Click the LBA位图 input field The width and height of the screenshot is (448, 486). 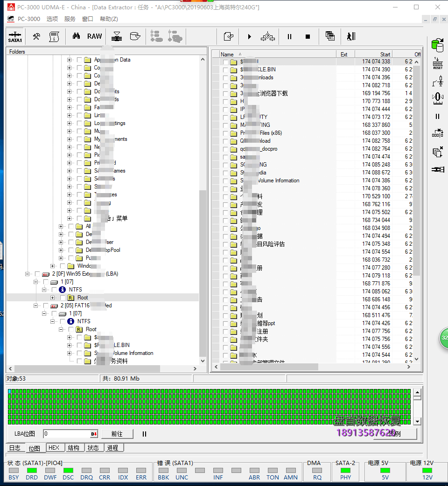[x=67, y=434]
